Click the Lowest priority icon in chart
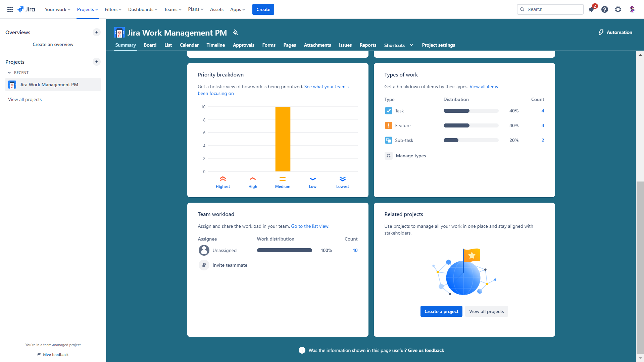The height and width of the screenshot is (362, 644). [x=343, y=179]
